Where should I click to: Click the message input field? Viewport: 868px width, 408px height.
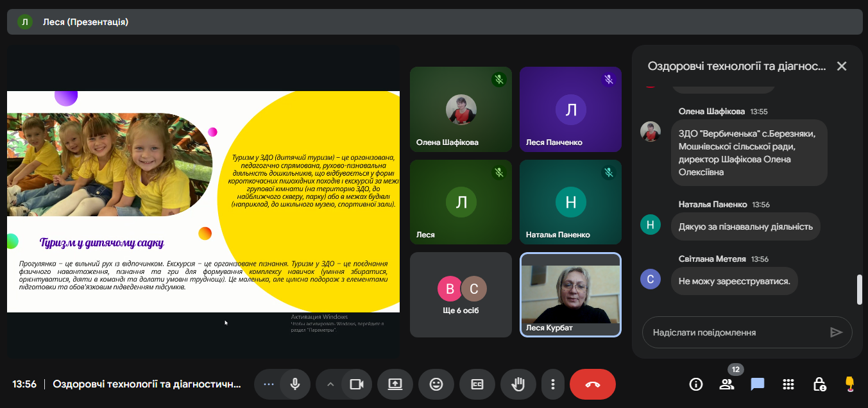[738, 332]
